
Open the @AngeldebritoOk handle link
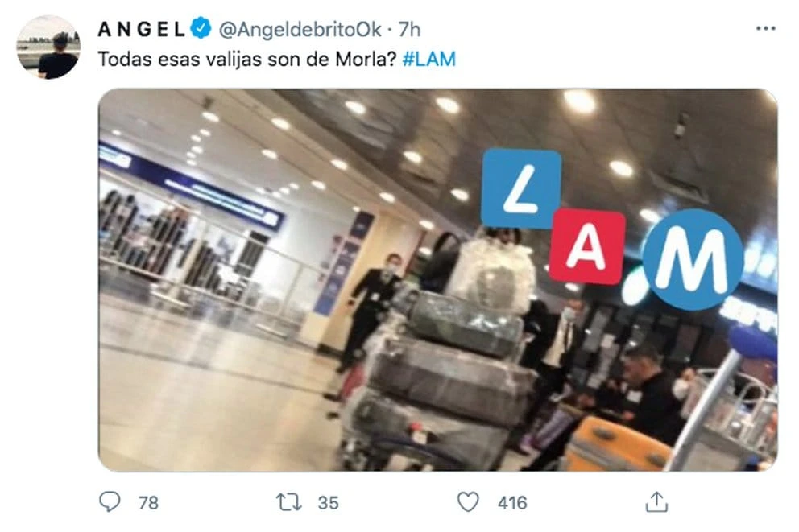300,30
